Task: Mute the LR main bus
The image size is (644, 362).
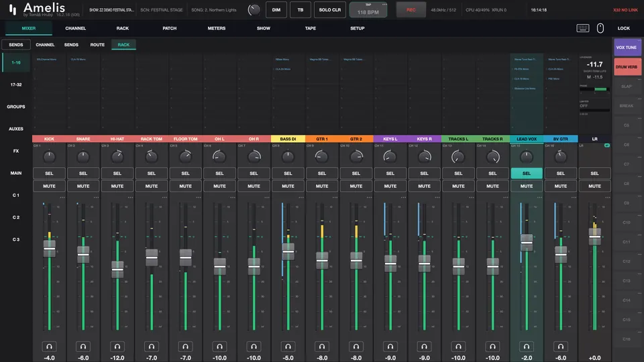Action: click(595, 186)
